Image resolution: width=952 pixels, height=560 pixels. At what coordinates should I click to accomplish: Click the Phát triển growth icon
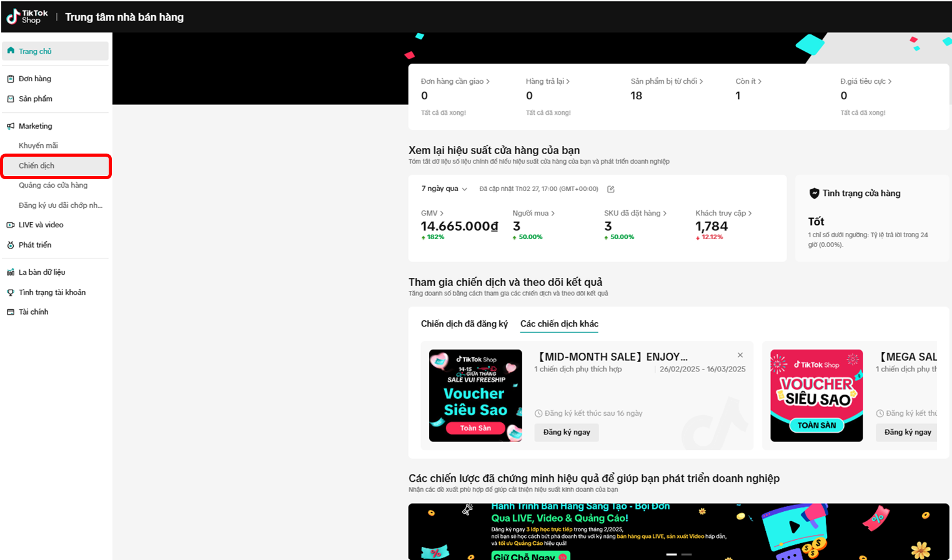11,245
